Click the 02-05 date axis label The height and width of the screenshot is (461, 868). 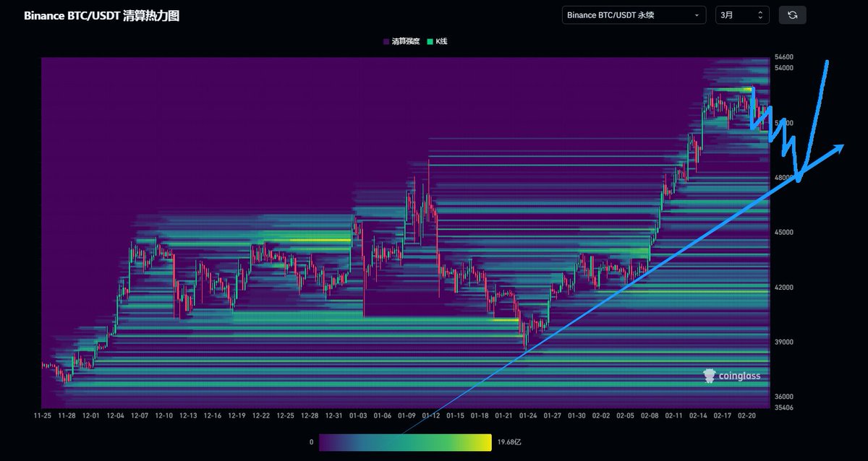tap(626, 415)
